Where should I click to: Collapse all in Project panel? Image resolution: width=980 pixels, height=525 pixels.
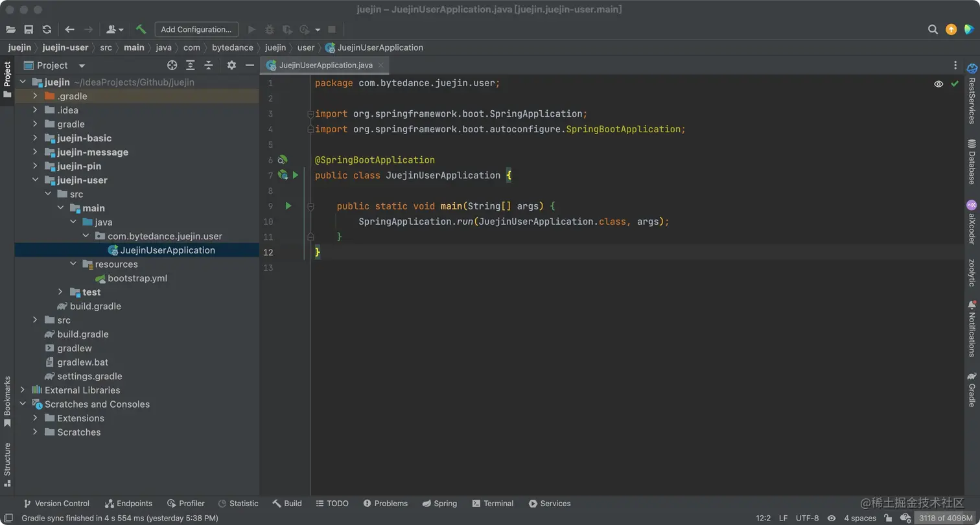pos(209,65)
